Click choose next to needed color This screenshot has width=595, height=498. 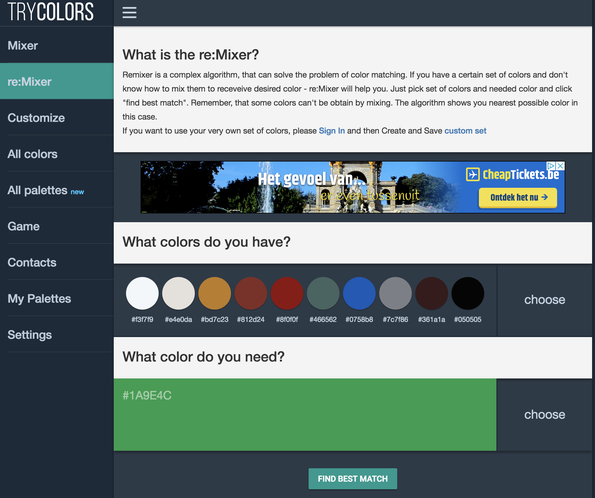tap(545, 414)
